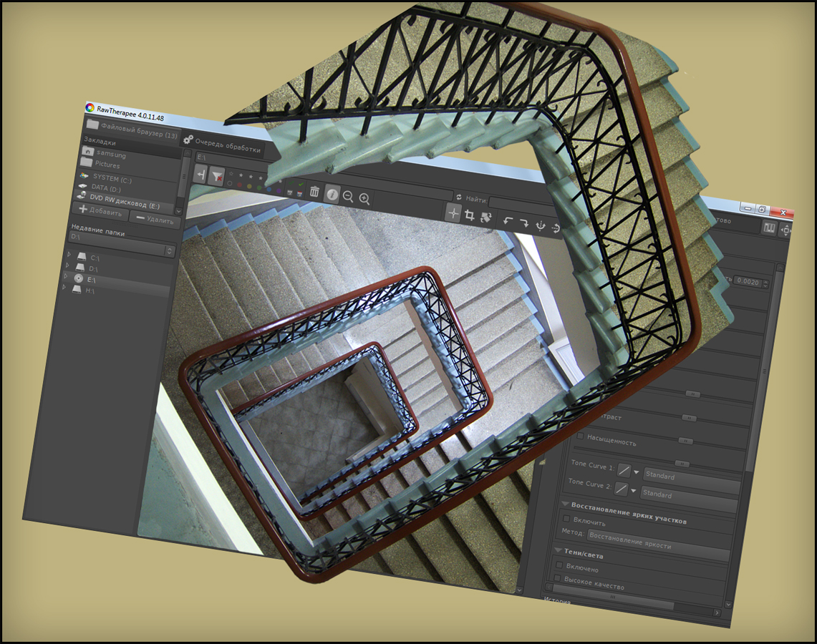
Task: Click the flip icon after the rotate-right arrow
Action: coord(541,225)
